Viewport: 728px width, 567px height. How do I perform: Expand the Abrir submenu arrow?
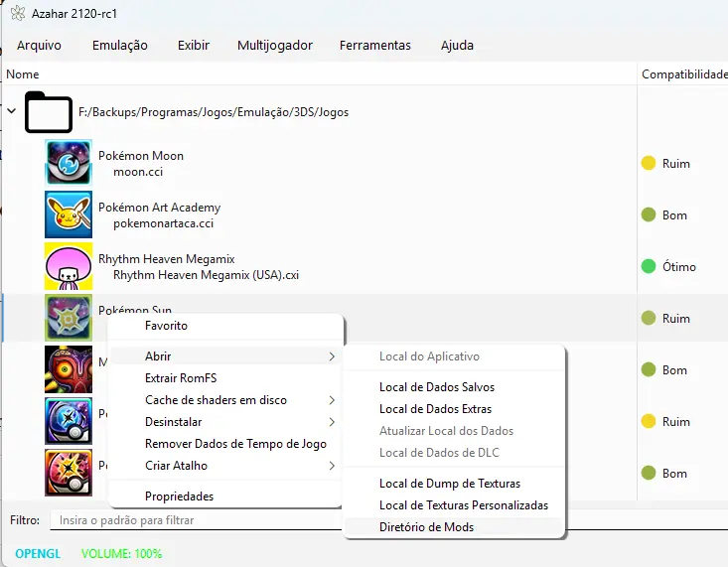tap(332, 356)
